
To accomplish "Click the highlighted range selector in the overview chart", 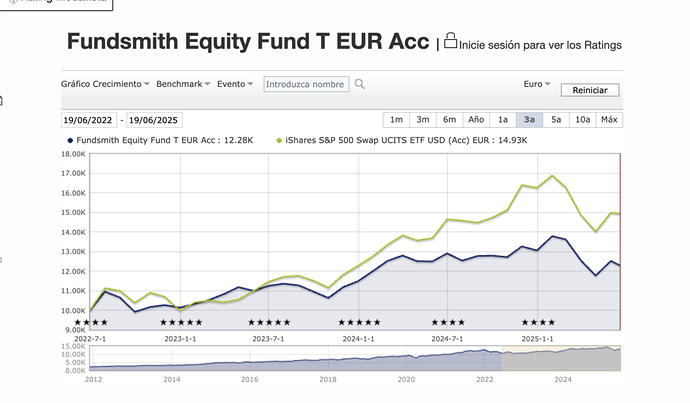I will 561,358.
